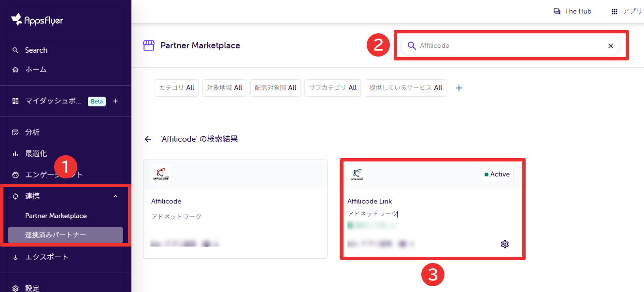Go to ホーム in sidebar

[x=36, y=70]
